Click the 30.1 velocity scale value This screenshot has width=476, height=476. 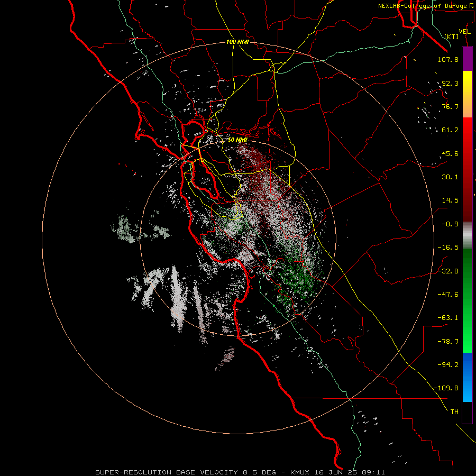pos(450,177)
